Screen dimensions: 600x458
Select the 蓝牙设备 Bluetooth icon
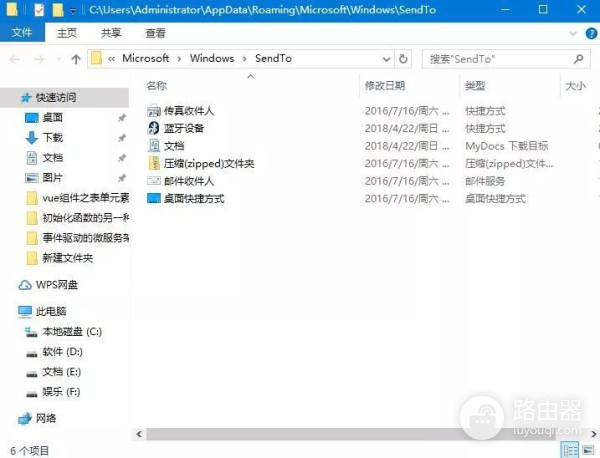coord(154,128)
